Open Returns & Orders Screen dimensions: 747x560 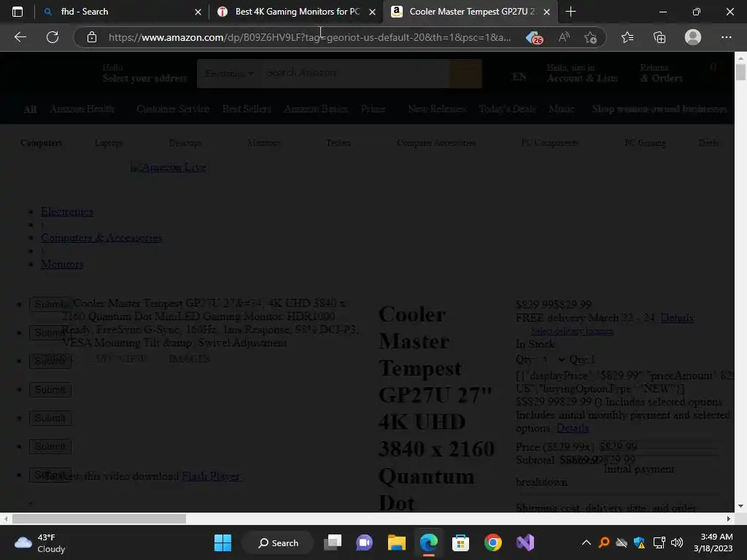coord(662,74)
